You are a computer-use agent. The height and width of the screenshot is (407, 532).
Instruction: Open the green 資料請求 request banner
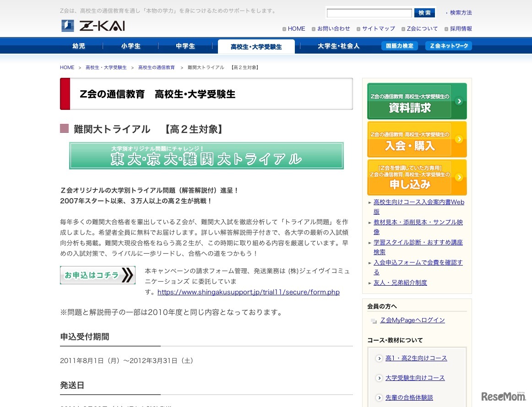(x=416, y=100)
